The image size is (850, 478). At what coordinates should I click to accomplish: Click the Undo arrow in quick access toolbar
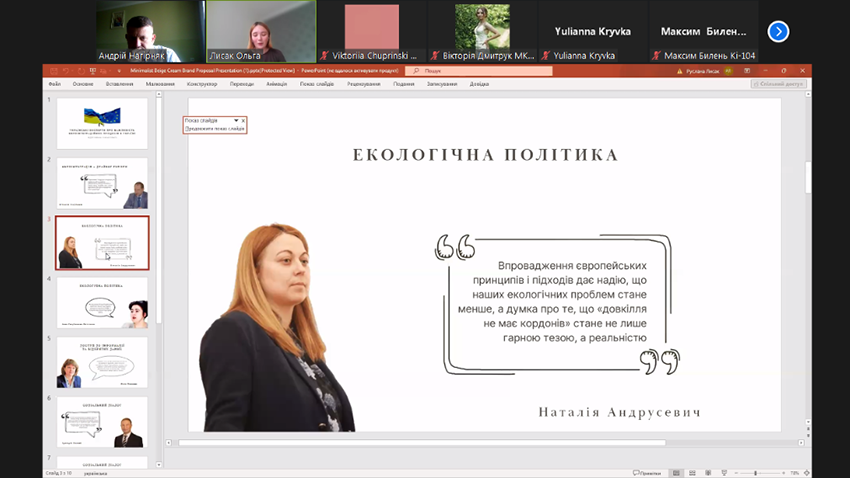pyautogui.click(x=66, y=71)
